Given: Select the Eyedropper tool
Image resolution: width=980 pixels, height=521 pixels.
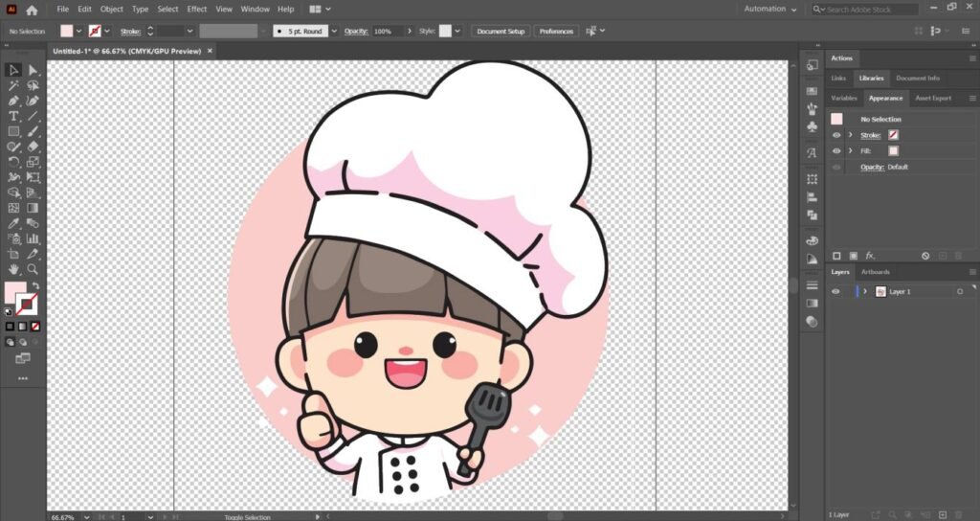Looking at the screenshot, I should pos(13,223).
